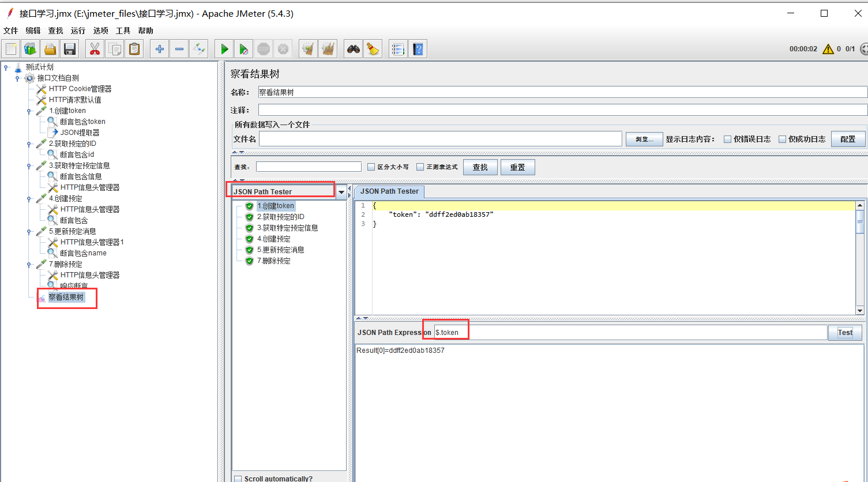Select 7.删除预定 in results list

tap(273, 261)
